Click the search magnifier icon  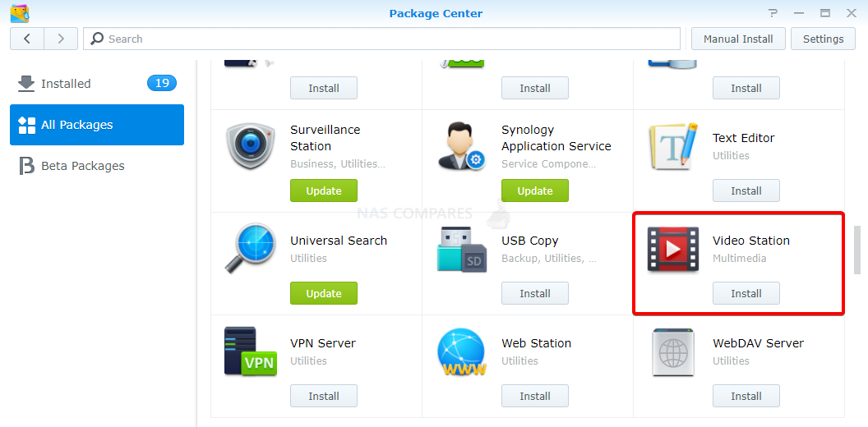point(97,39)
